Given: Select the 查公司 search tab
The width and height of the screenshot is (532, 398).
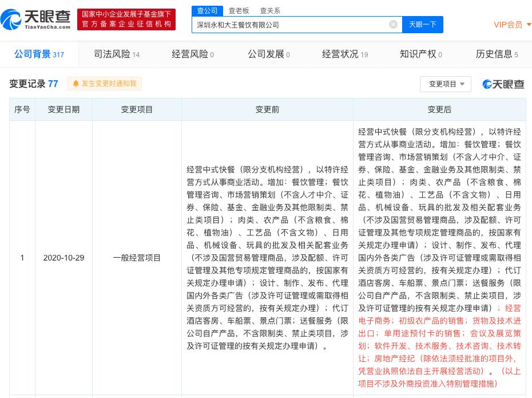Looking at the screenshot, I should coord(207,10).
